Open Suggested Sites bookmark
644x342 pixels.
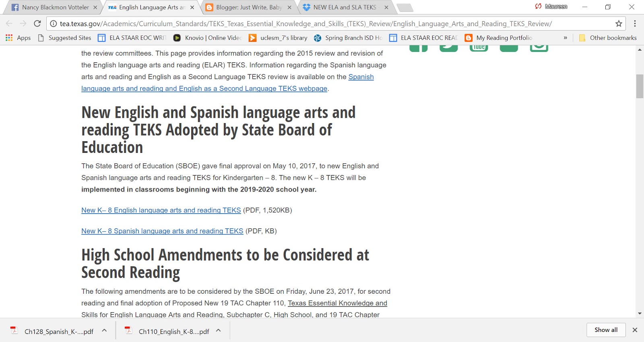coord(64,38)
